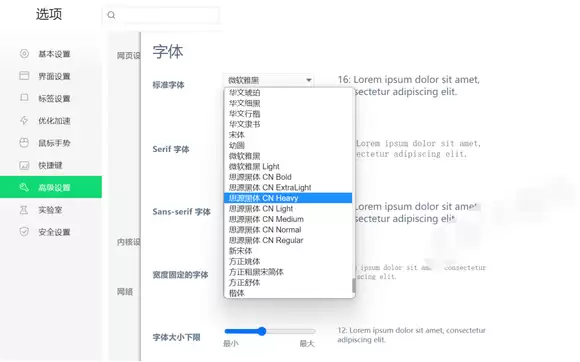The width and height of the screenshot is (580, 362).
Task: Click 最小 end of font size slider
Action: pos(231,344)
